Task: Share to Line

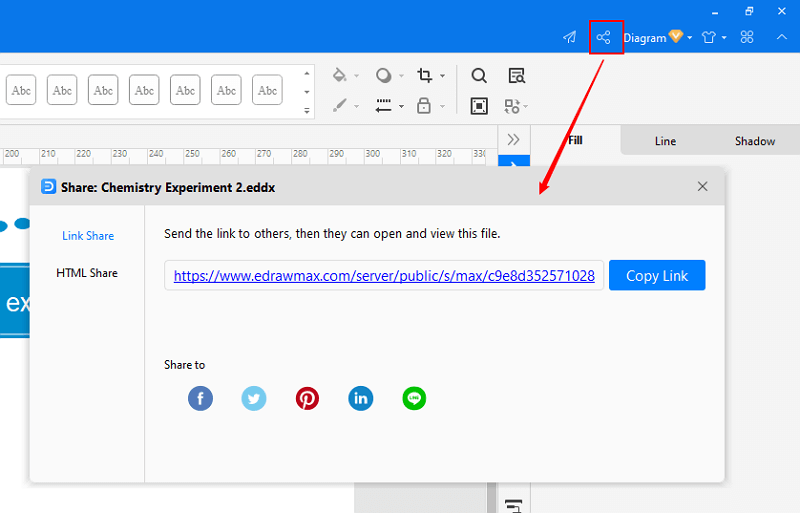Action: (x=414, y=398)
